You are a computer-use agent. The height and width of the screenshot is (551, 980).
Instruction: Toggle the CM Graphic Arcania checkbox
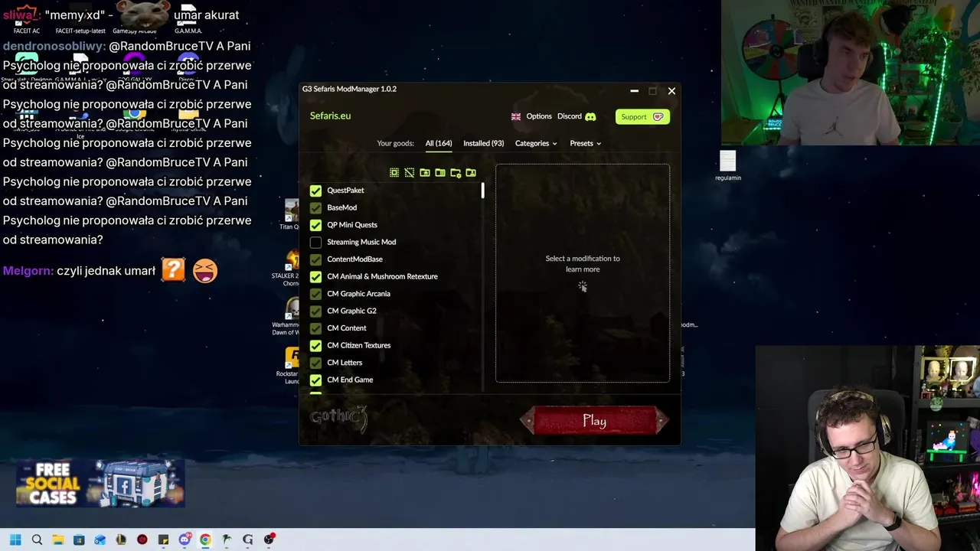pyautogui.click(x=315, y=294)
